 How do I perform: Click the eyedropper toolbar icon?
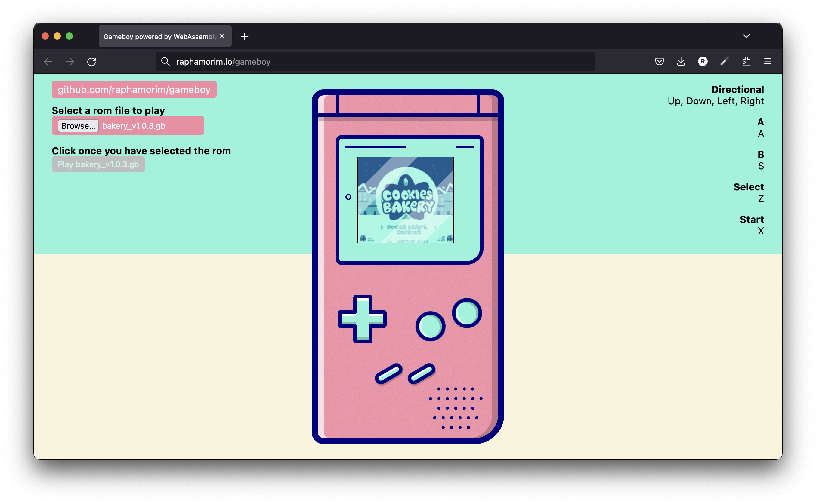pos(724,61)
